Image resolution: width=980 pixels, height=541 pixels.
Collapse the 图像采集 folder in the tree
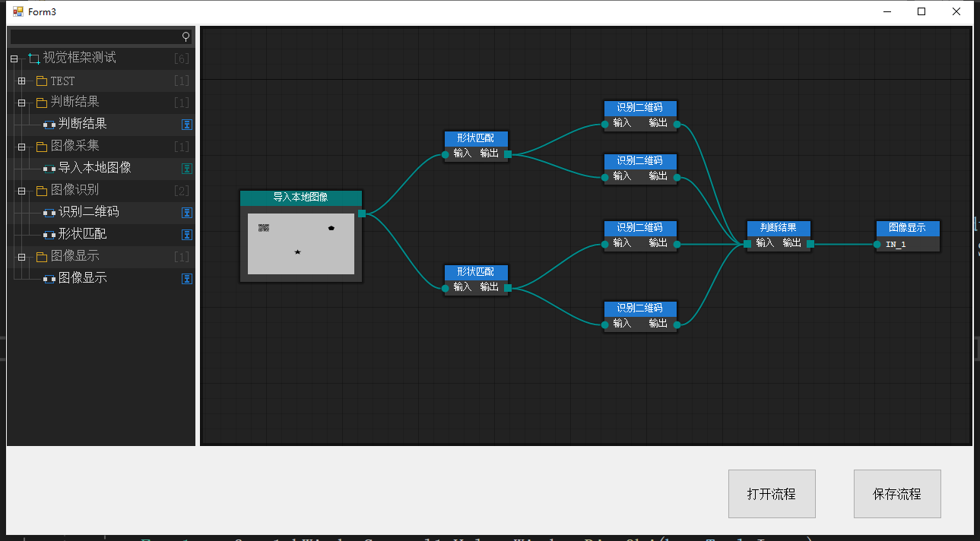(x=21, y=147)
